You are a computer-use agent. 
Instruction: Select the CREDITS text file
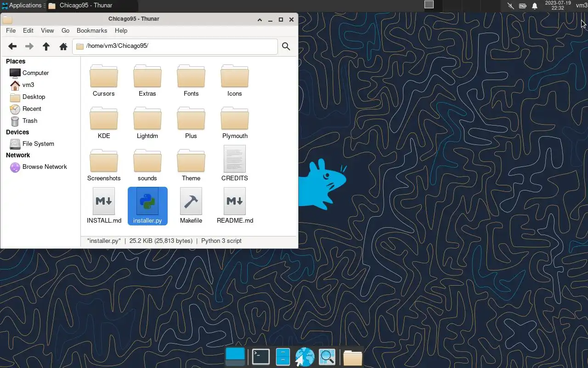pos(235,163)
